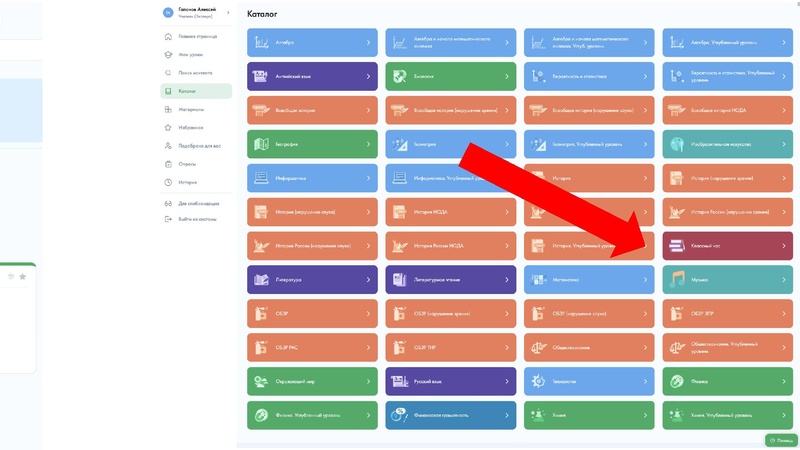Click the chevron arrow on Алгебра tile
Viewport: 800px width, 450px height.
coord(368,43)
